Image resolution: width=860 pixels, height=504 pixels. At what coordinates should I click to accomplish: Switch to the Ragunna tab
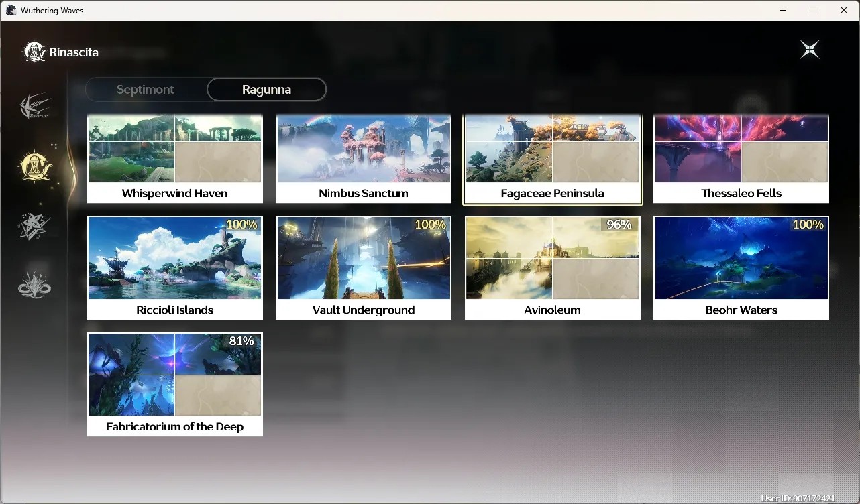266,89
